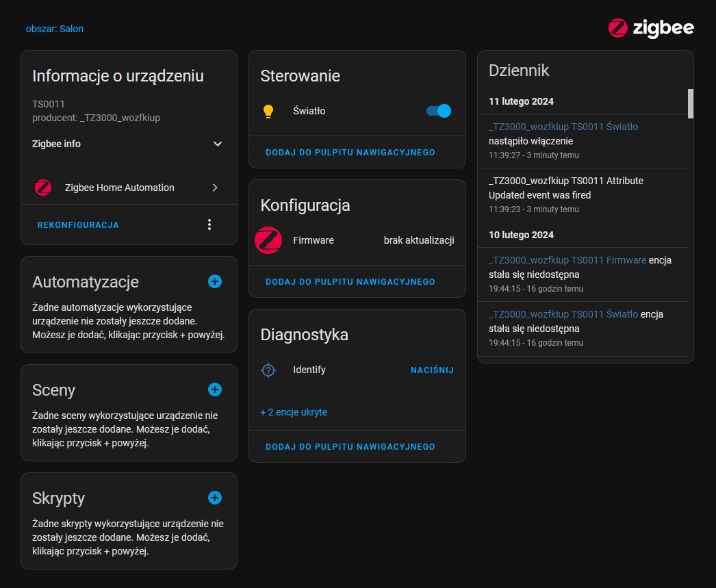This screenshot has width=716, height=588.
Task: Add a scene with Sceny plus icon
Action: [215, 389]
